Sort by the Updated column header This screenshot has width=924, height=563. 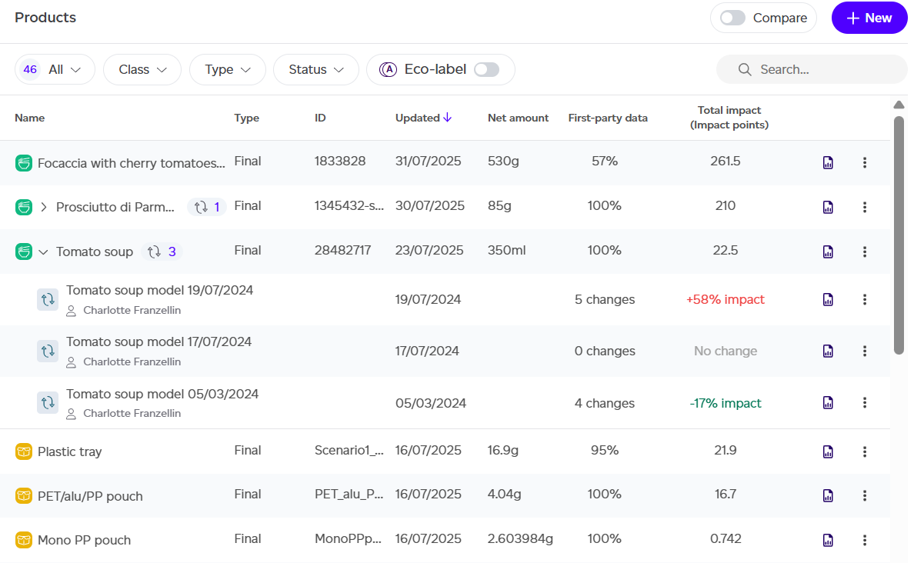coord(423,118)
